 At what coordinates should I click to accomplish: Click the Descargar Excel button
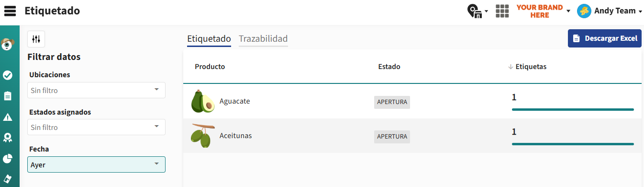click(605, 38)
